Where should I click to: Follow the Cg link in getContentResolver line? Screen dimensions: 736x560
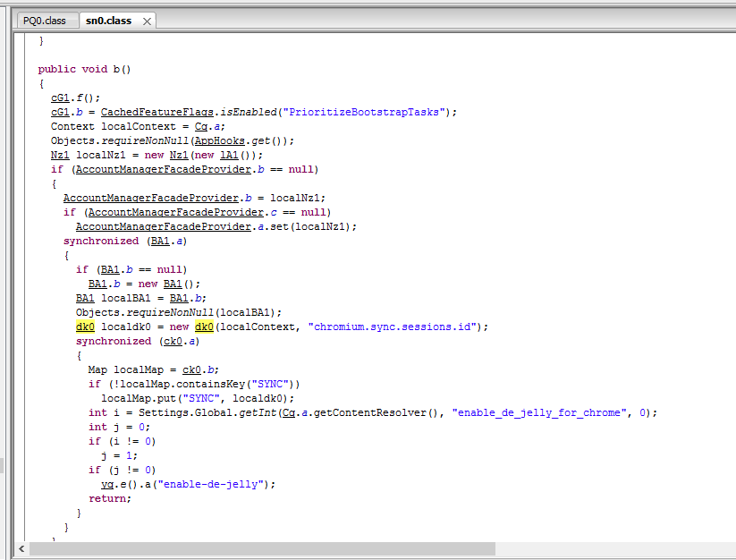289,413
